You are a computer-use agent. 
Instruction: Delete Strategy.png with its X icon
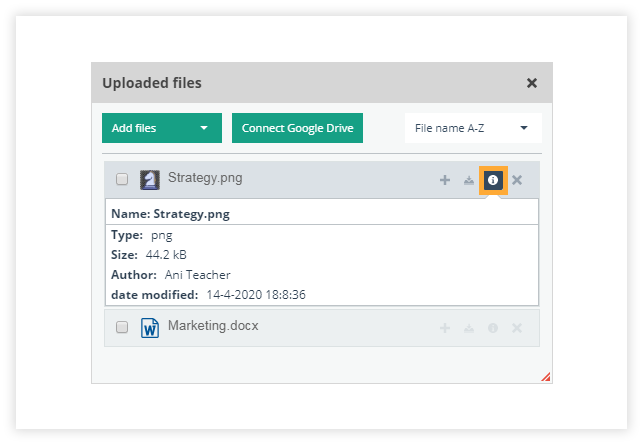517,180
